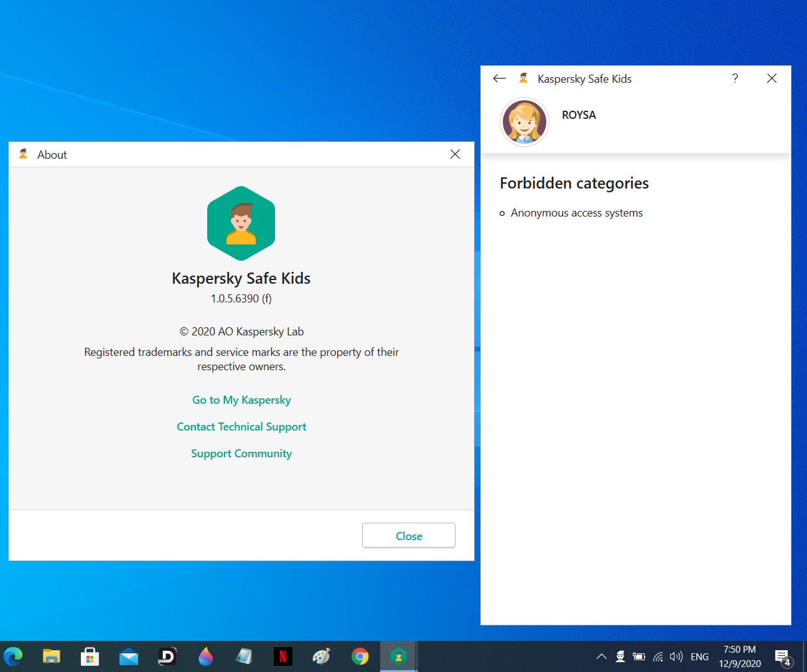Click Kaspersky Safe Kids taskbar button

(399, 656)
